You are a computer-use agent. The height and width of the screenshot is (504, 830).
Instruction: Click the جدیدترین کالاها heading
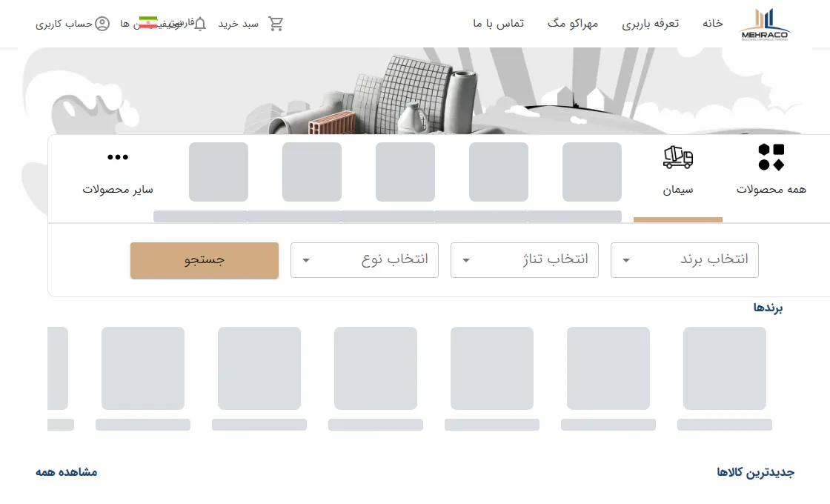(x=756, y=472)
